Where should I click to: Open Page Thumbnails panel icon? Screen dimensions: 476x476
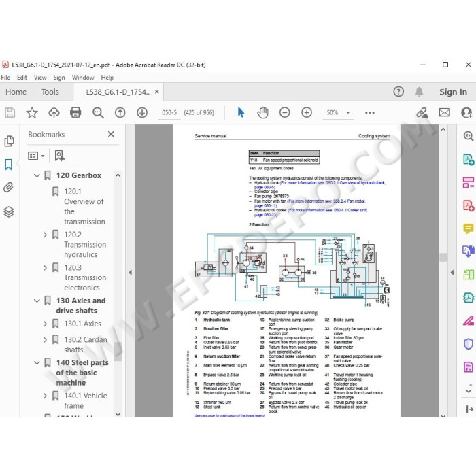9,141
